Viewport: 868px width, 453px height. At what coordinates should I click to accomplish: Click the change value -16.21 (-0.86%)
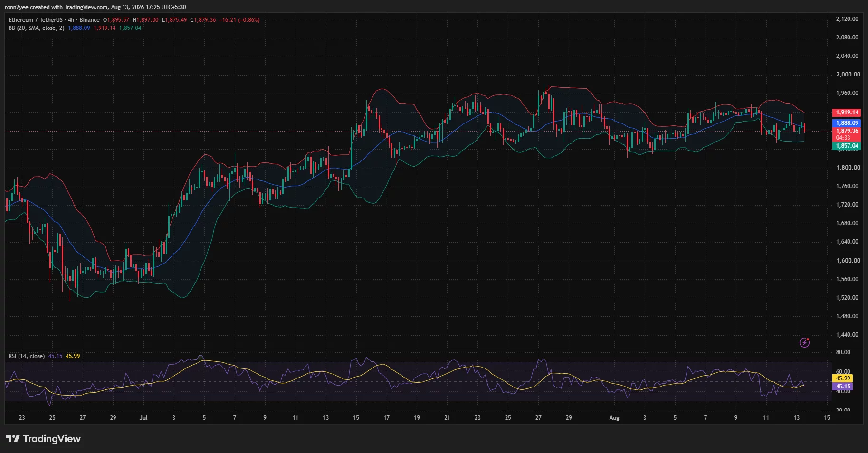239,20
